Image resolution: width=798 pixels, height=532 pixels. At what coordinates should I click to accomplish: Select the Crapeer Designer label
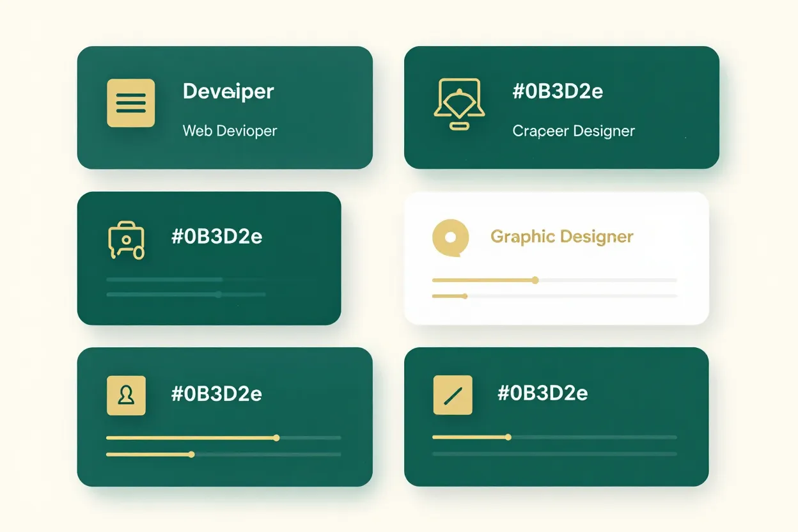coord(574,131)
